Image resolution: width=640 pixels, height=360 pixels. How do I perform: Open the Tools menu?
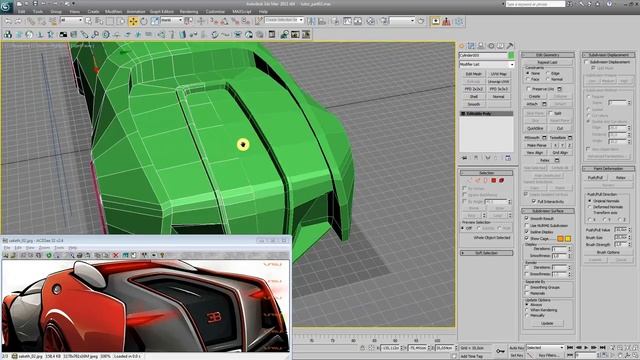[x=38, y=11]
